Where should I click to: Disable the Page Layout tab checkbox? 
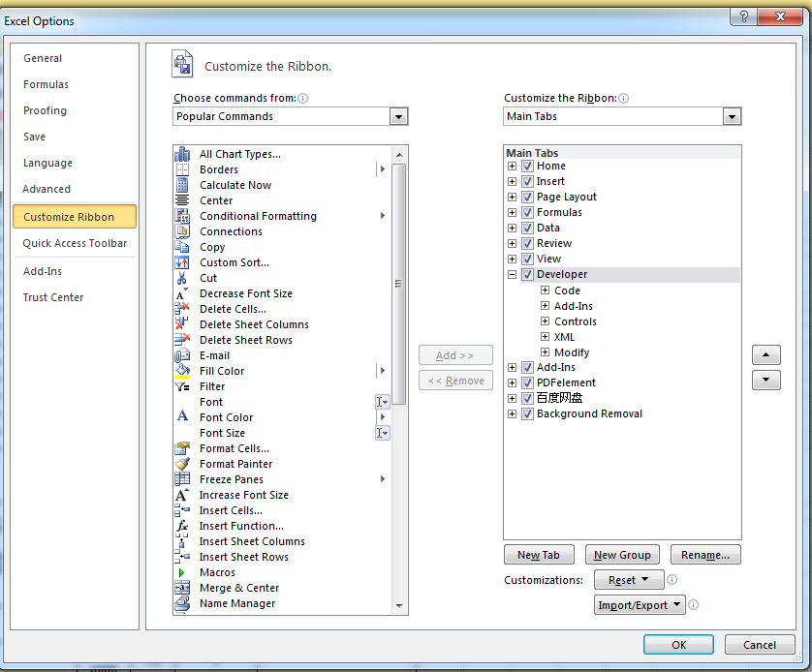(527, 198)
